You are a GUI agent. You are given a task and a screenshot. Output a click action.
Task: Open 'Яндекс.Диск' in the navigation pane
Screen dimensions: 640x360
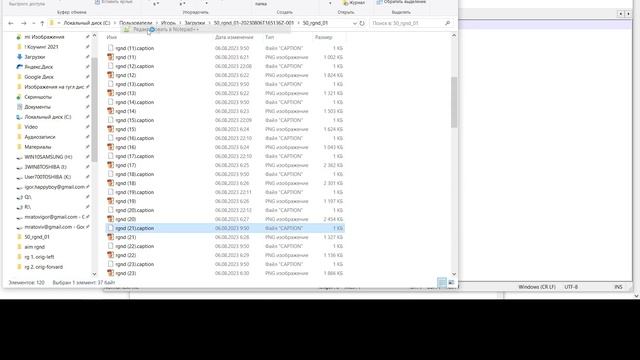(38, 67)
